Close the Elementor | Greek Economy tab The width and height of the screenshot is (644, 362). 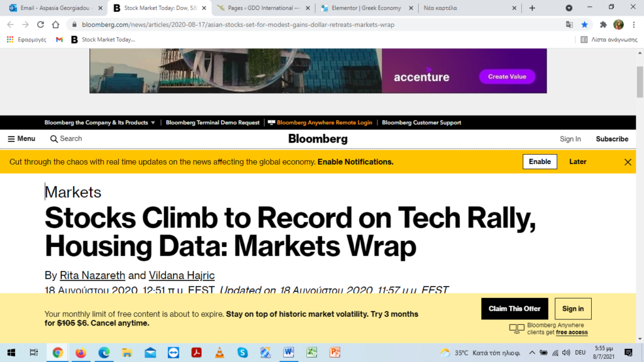click(411, 8)
